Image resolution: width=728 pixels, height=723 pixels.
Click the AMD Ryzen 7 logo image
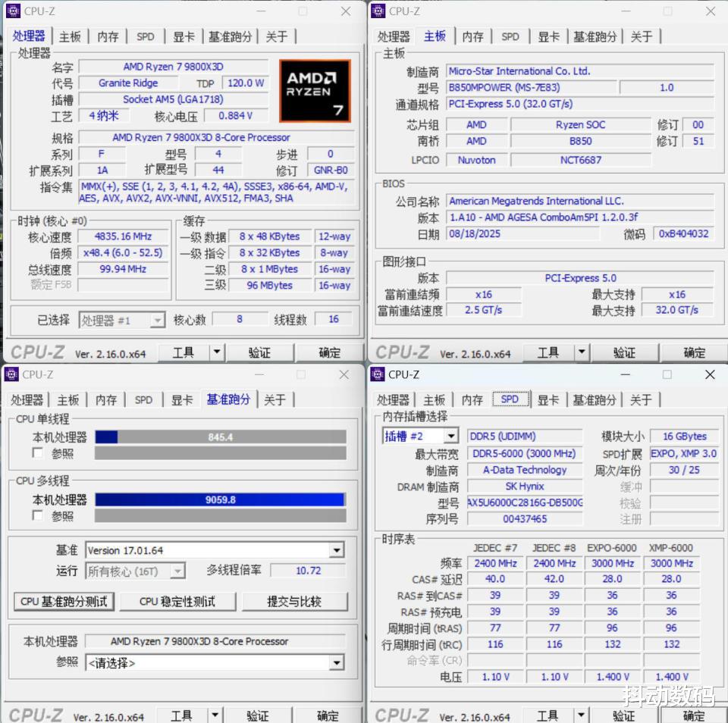point(314,91)
